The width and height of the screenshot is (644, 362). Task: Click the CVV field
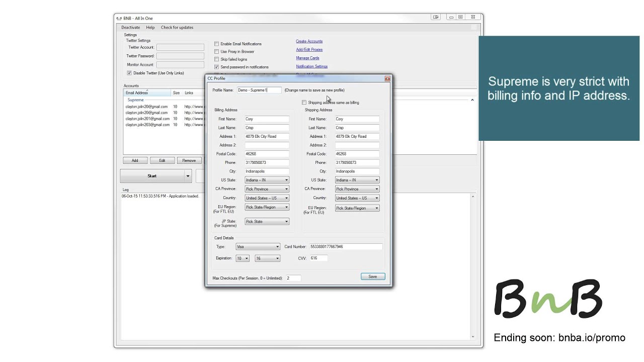click(318, 258)
